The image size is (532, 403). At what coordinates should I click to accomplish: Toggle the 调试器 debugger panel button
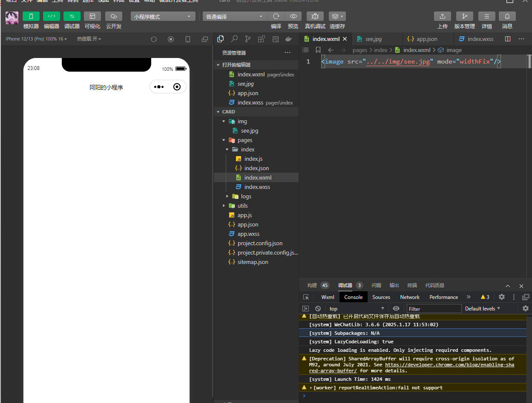point(72,16)
